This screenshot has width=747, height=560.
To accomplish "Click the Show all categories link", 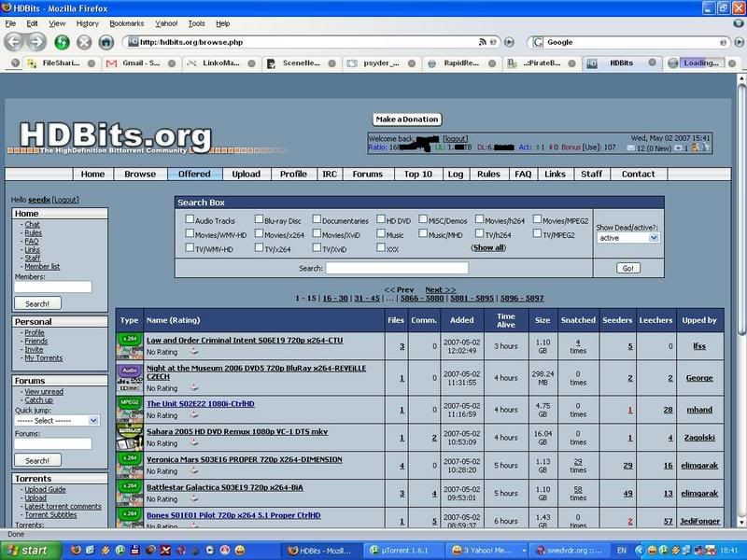I will click(x=488, y=247).
